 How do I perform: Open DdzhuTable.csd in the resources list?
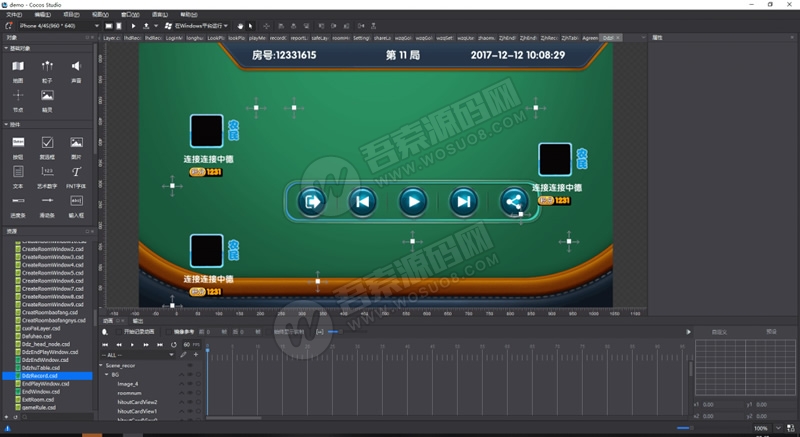[42, 368]
